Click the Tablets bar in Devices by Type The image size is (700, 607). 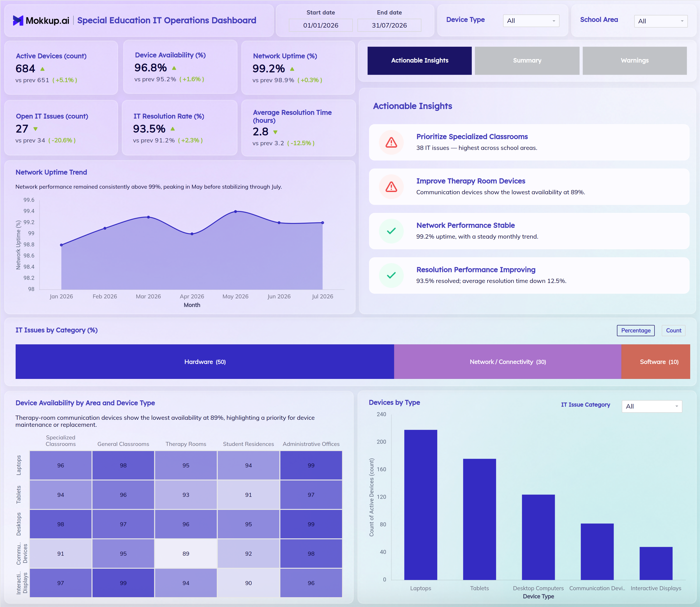[x=479, y=520]
